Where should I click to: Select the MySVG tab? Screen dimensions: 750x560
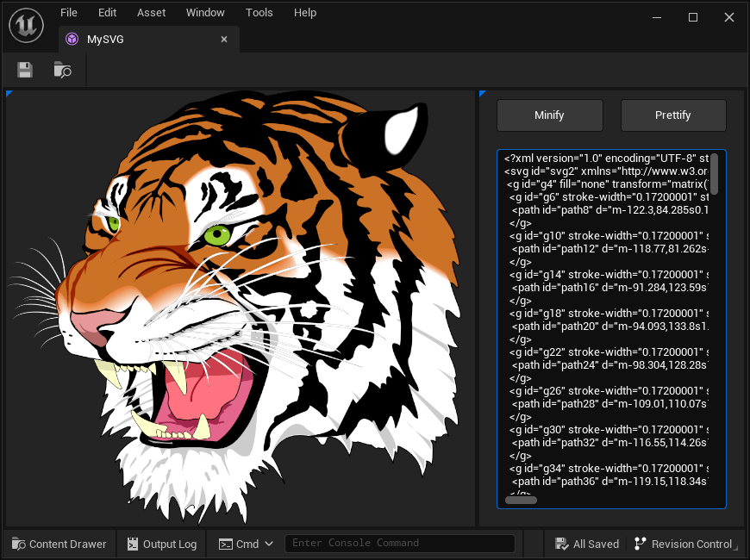[x=149, y=40]
